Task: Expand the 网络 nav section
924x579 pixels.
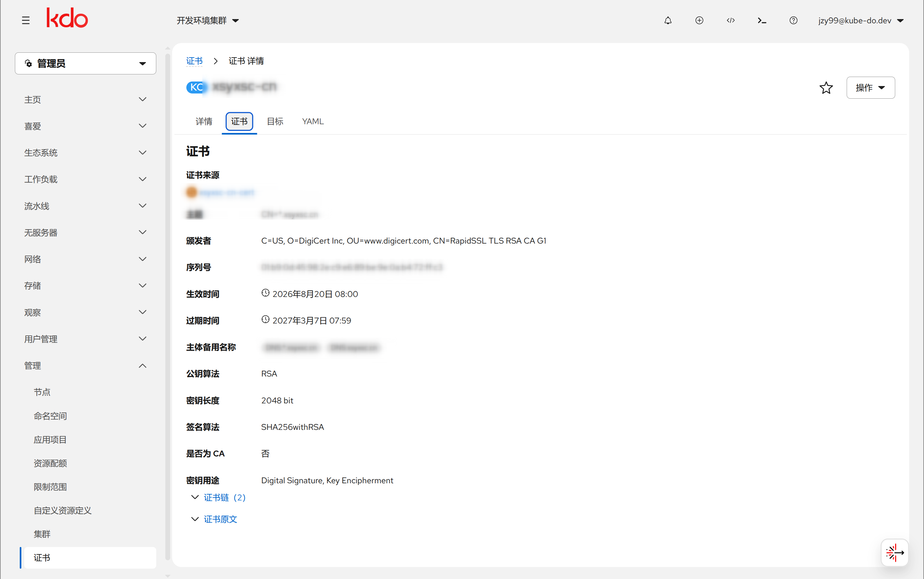Action: pos(85,259)
